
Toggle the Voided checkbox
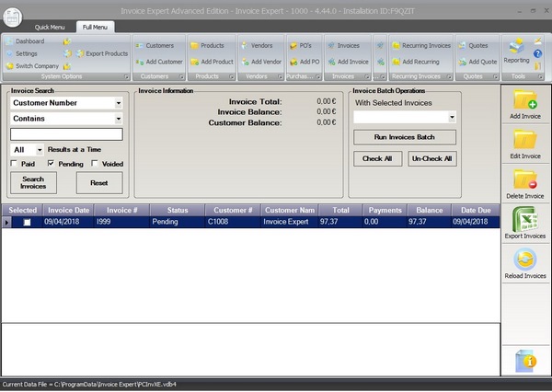click(x=95, y=164)
